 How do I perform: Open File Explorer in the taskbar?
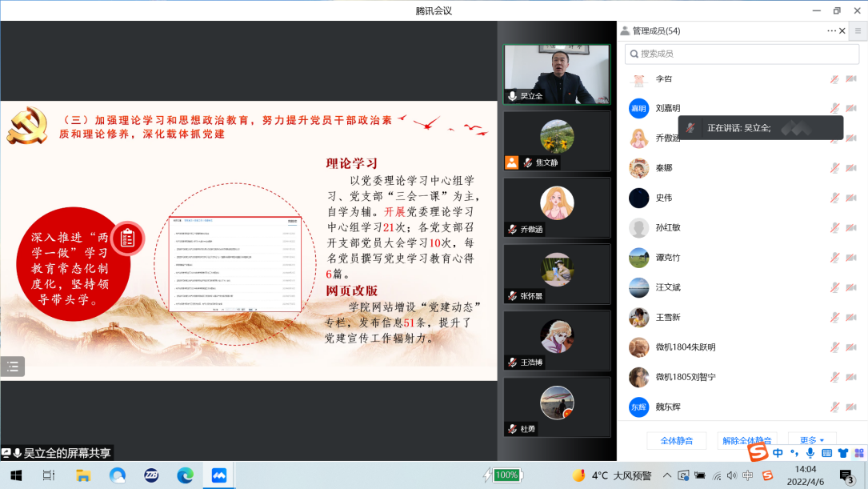click(x=83, y=475)
